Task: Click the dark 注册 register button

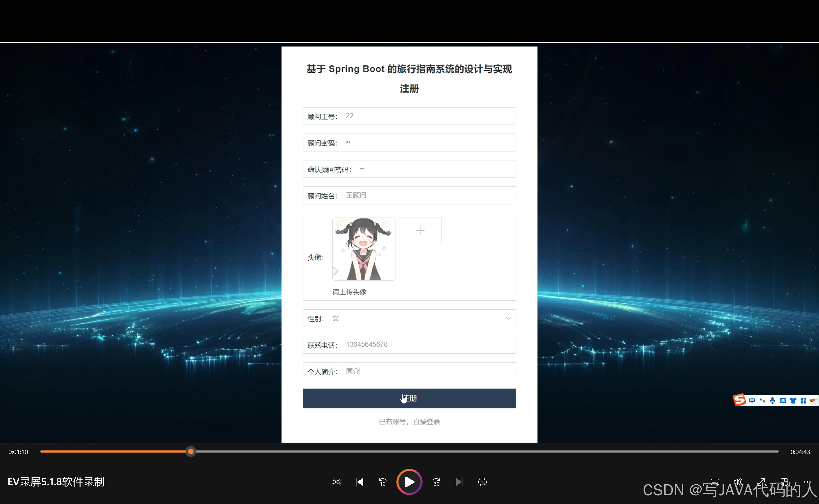Action: coord(409,398)
